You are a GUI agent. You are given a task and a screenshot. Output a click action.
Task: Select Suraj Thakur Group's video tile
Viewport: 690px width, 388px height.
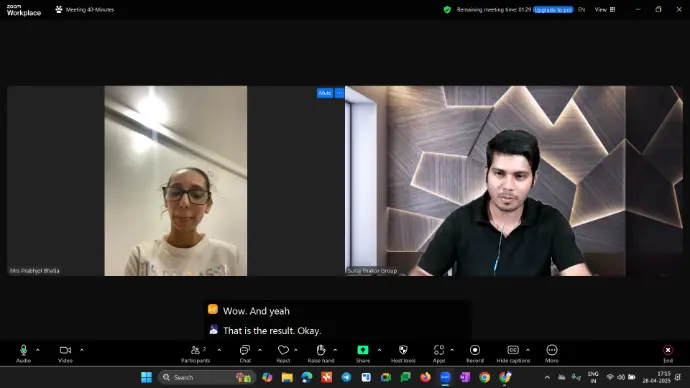pos(514,181)
